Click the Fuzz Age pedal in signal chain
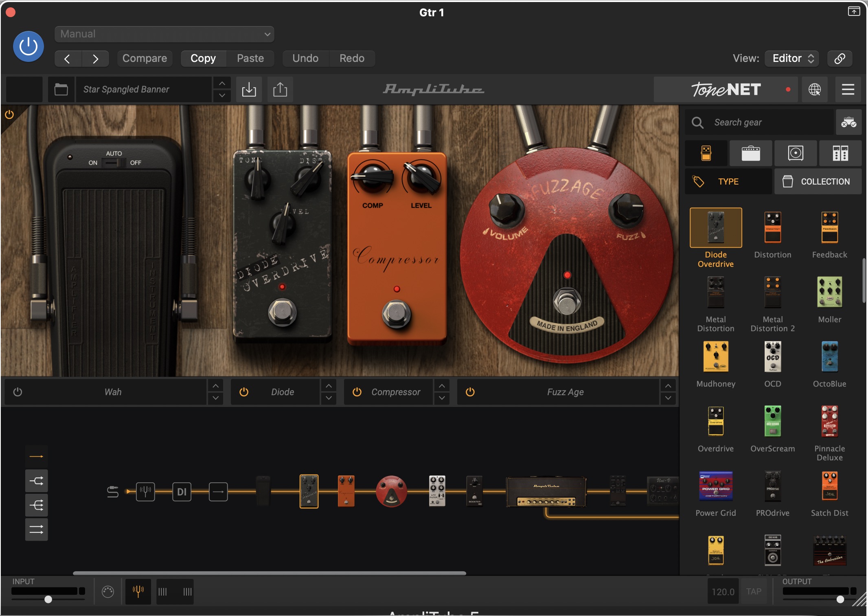This screenshot has height=616, width=868. 391,491
